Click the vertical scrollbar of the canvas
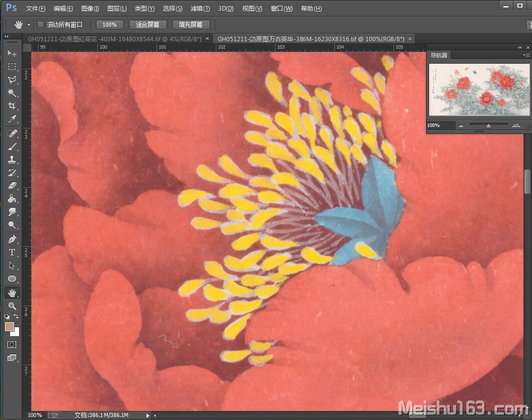Image resolution: width=532 pixels, height=420 pixels. [x=527, y=182]
